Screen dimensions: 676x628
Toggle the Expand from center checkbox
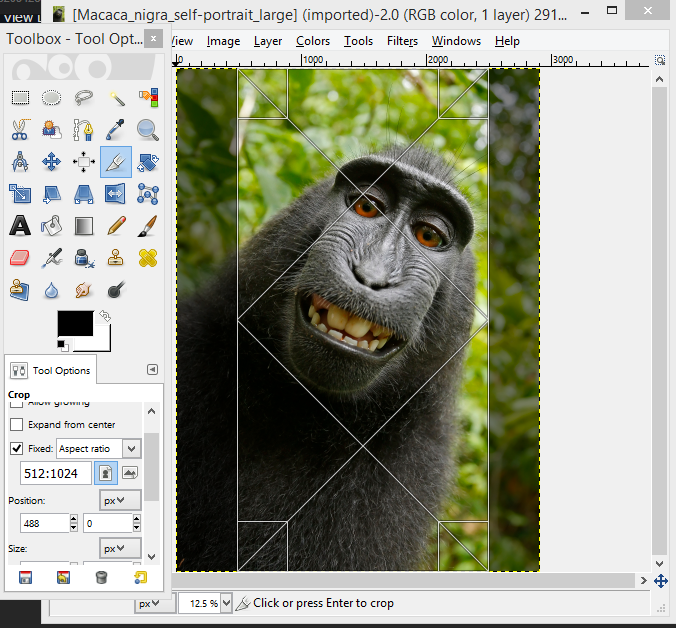[16, 425]
